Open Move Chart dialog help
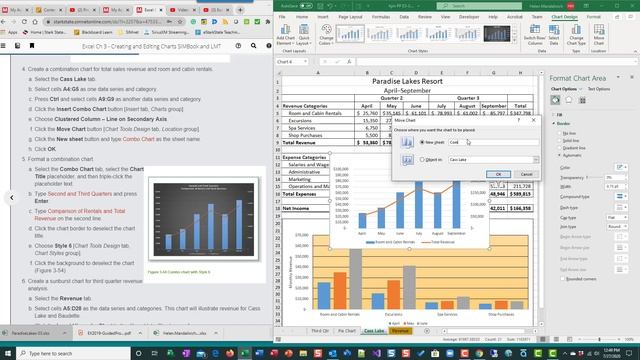 (x=519, y=120)
